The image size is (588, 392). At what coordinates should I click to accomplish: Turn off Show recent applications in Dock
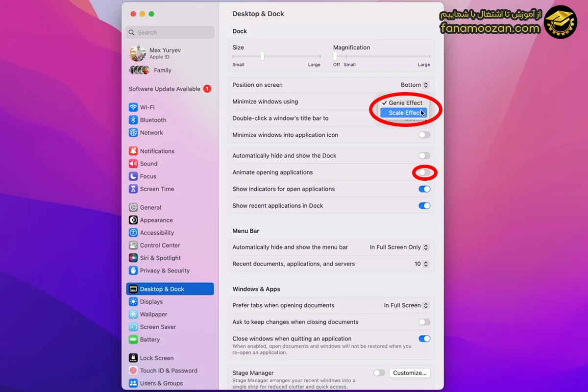[x=424, y=206]
